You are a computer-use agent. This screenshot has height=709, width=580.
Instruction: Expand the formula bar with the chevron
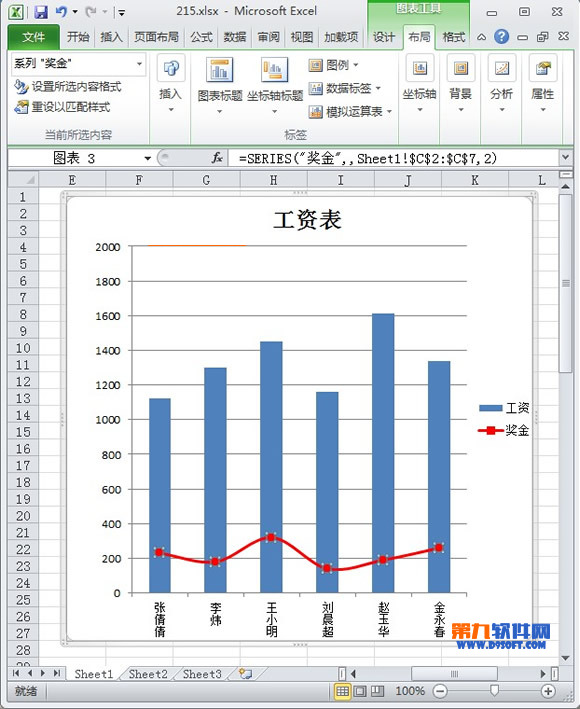pyautogui.click(x=565, y=157)
